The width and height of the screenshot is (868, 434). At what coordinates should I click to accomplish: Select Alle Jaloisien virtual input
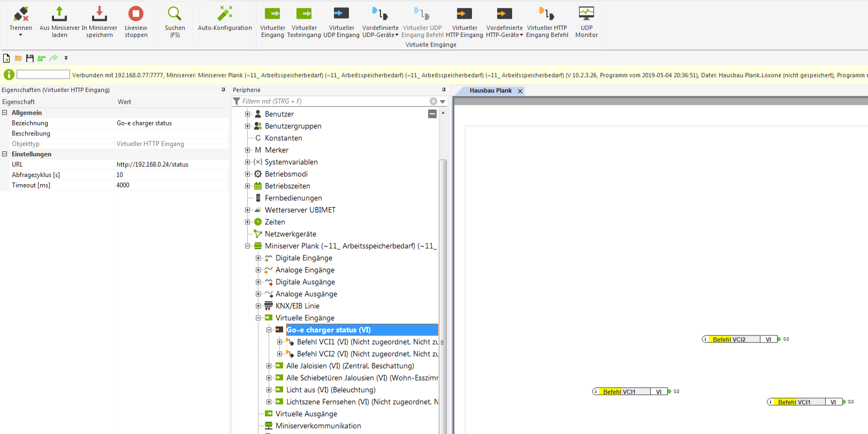coord(349,366)
